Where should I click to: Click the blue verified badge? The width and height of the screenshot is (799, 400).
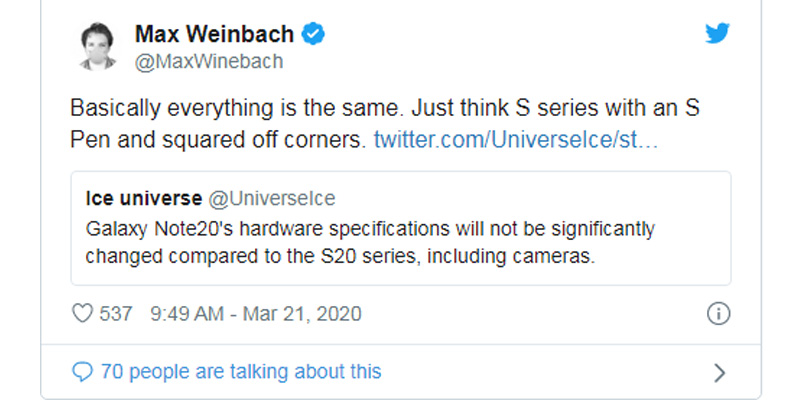pos(314,34)
